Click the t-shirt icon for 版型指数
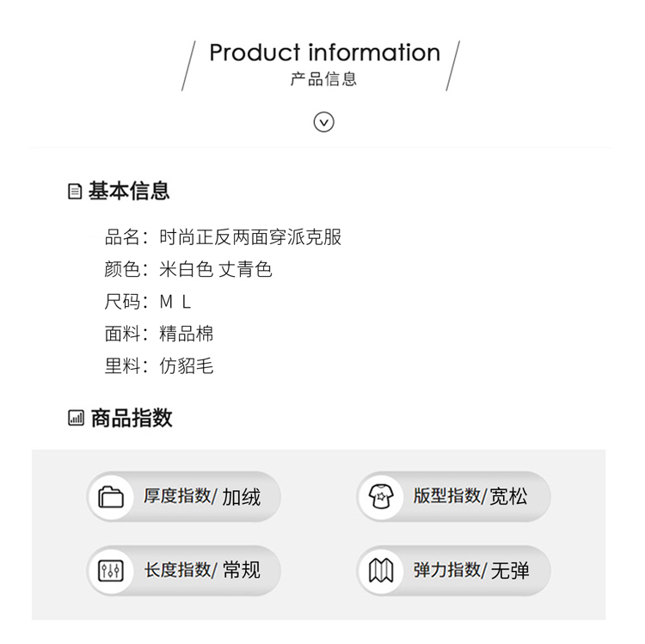 381,497
